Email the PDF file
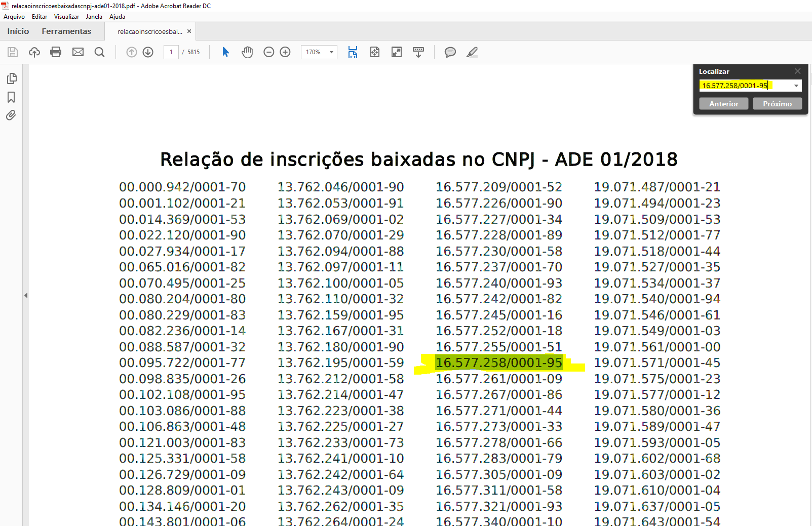Viewport: 812px width, 526px height. (x=78, y=52)
